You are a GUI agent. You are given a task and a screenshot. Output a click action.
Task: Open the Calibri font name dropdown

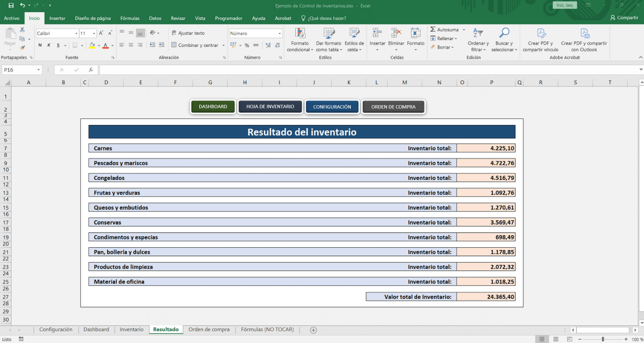76,33
